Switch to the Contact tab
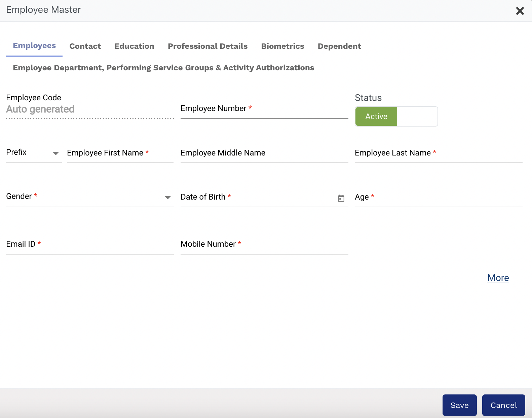This screenshot has width=532, height=418. click(x=85, y=46)
